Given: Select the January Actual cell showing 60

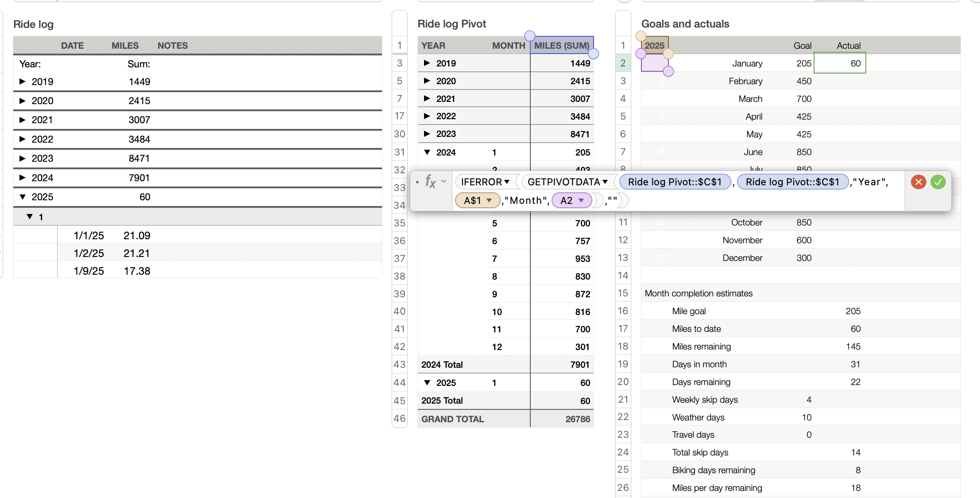Looking at the screenshot, I should tap(839, 63).
